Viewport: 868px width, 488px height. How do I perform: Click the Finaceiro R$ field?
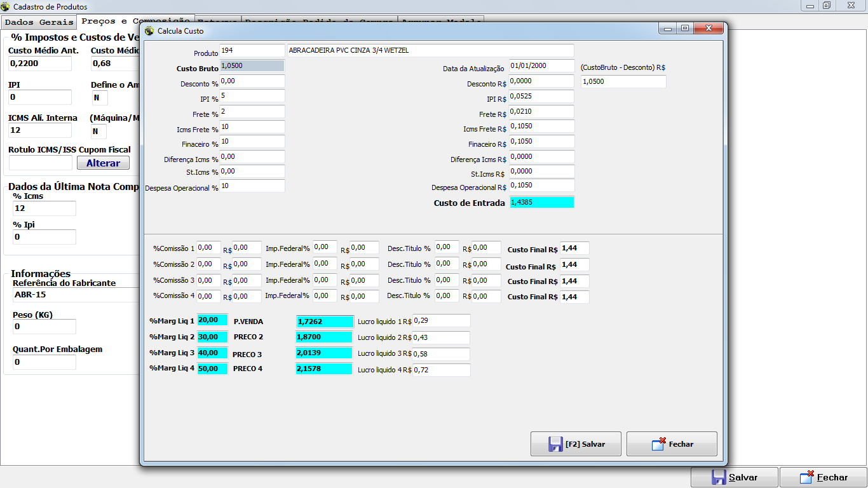pyautogui.click(x=541, y=142)
